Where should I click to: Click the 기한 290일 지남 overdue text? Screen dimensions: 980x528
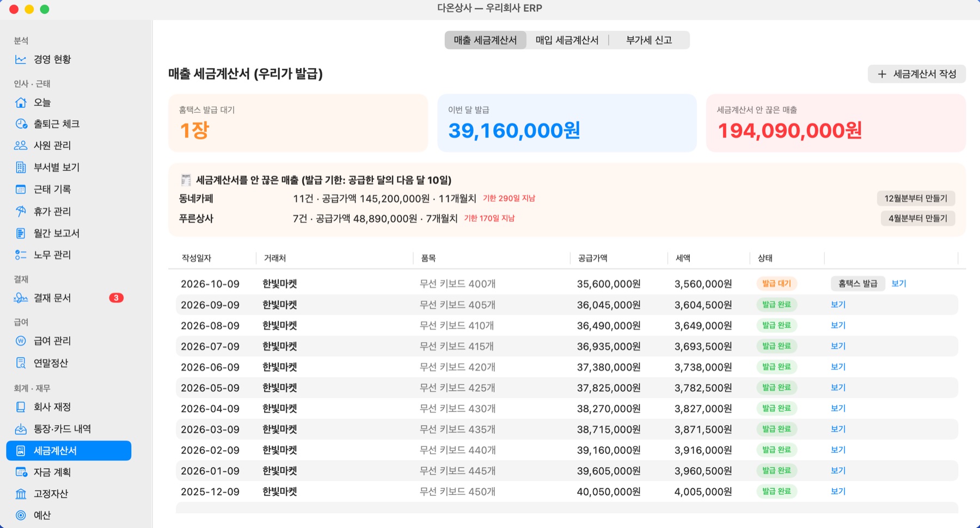(x=509, y=198)
